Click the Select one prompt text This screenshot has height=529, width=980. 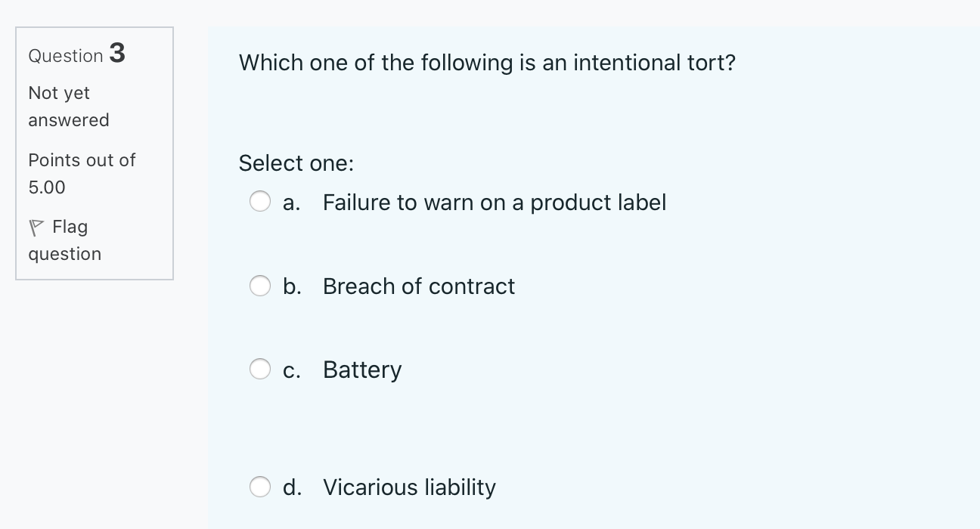click(x=296, y=162)
